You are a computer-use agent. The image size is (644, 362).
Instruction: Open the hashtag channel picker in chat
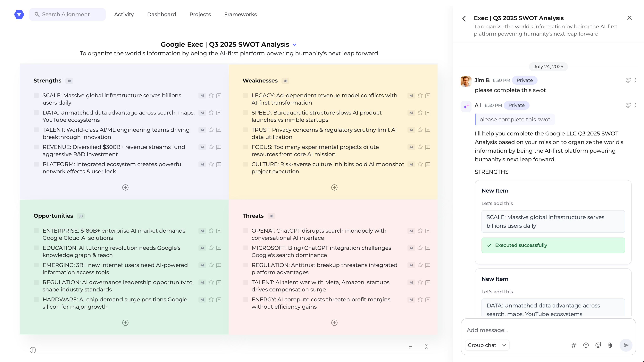click(x=574, y=345)
